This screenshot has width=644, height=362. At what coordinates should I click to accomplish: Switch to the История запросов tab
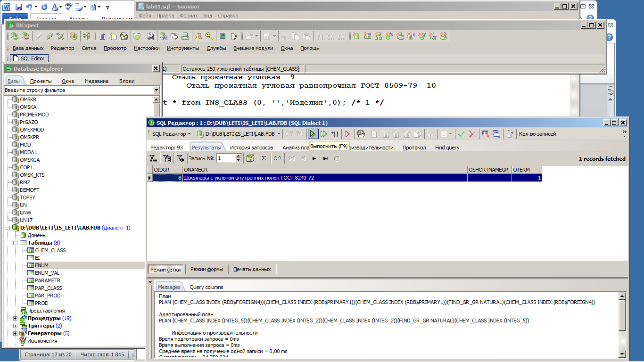click(x=251, y=148)
